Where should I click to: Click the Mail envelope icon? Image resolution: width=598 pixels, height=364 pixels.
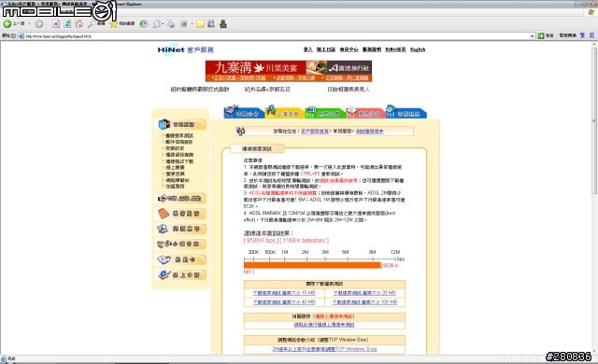[x=157, y=24]
